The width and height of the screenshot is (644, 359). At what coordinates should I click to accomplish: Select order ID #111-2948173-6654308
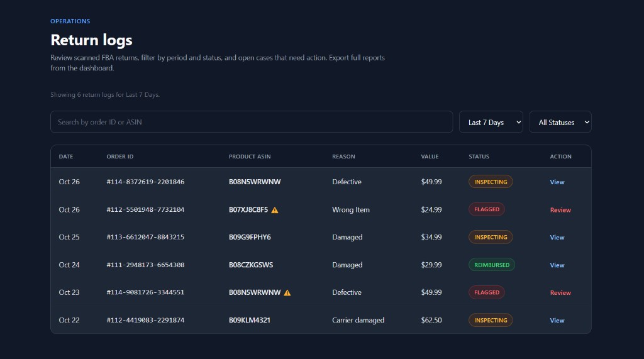tap(145, 265)
